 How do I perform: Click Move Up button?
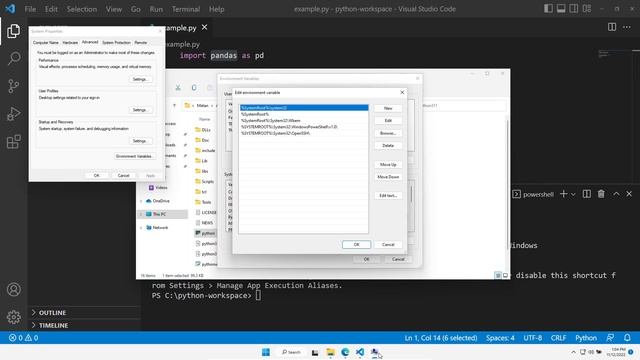click(x=388, y=164)
